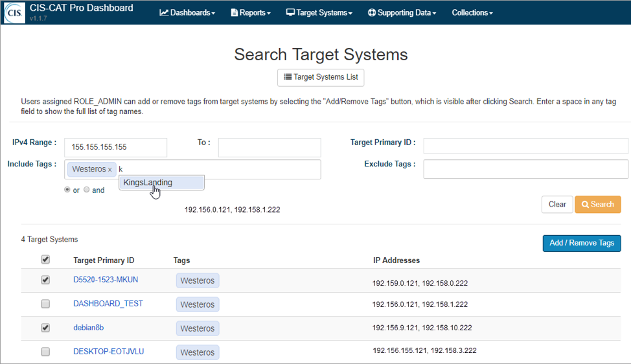
Task: Click the Dashboards chart icon
Action: click(164, 12)
